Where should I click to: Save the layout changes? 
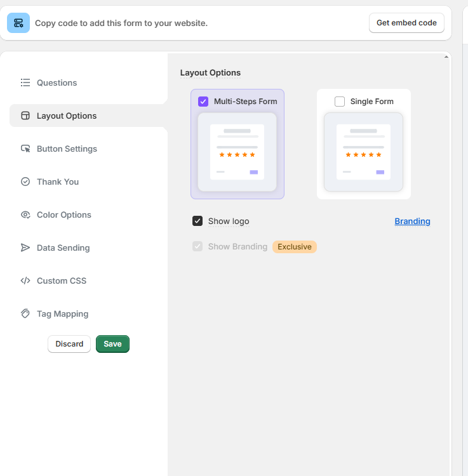click(112, 344)
